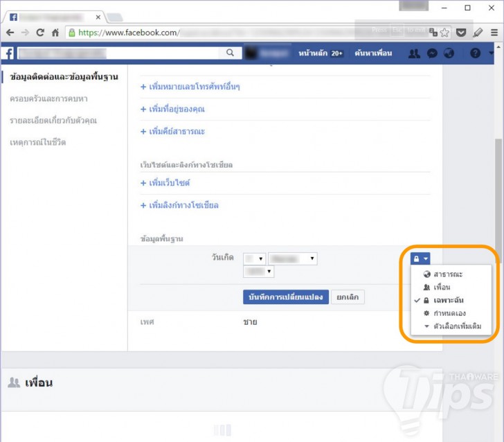The width and height of the screenshot is (504, 442).
Task: Click ยกเลิก cancel button
Action: (x=348, y=297)
